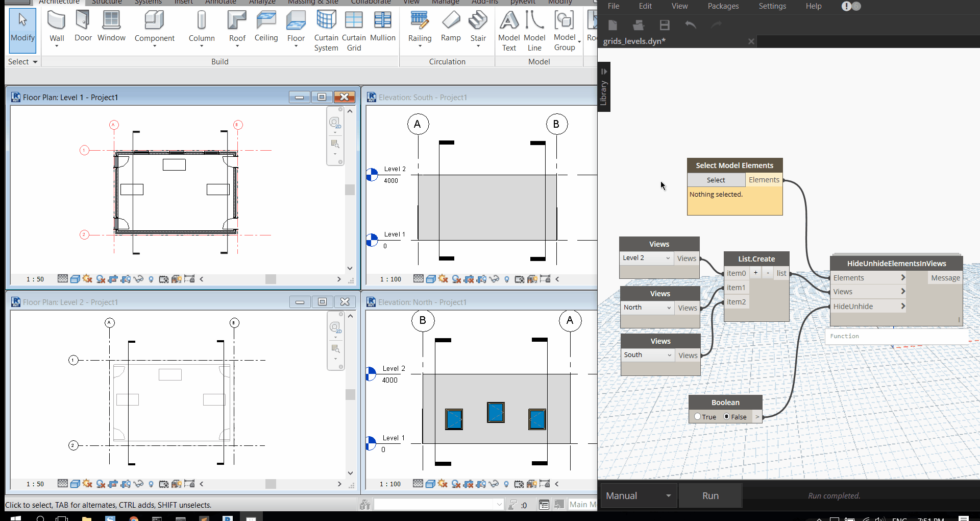Open the Manual run mode dropdown
980x521 pixels.
pyautogui.click(x=639, y=495)
